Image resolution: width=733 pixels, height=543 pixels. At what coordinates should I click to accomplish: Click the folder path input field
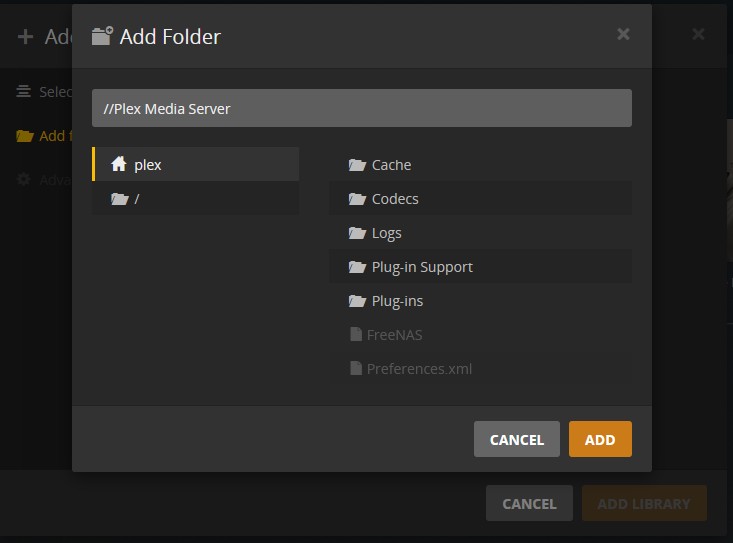362,108
